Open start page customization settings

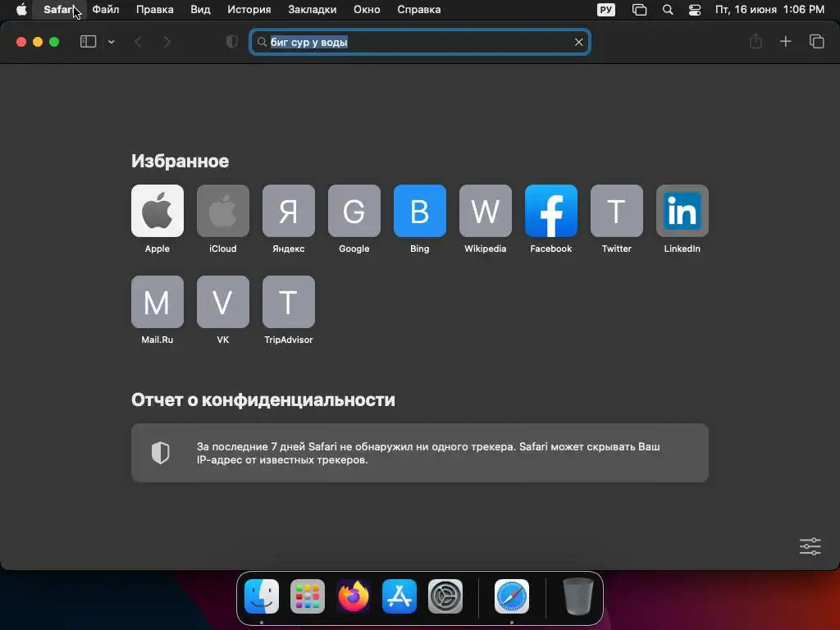[x=810, y=546]
